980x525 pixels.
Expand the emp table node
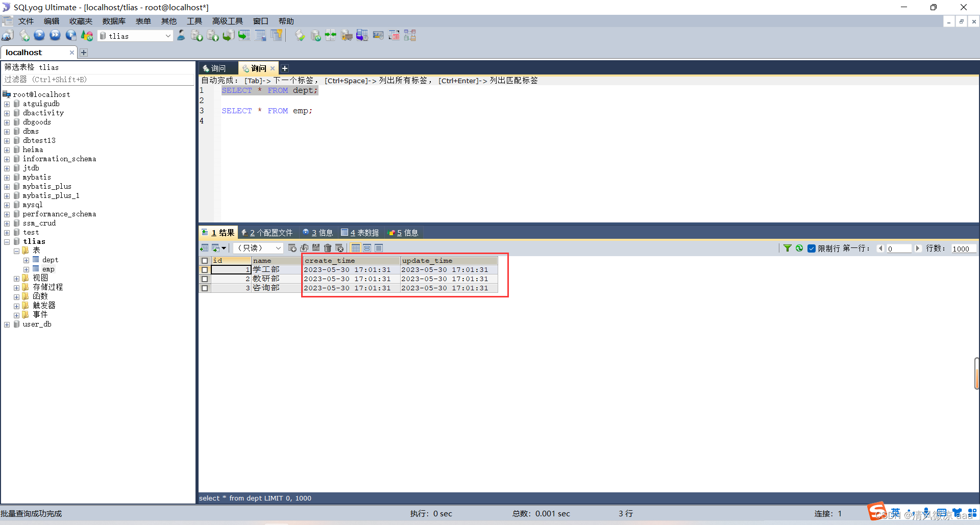click(26, 269)
